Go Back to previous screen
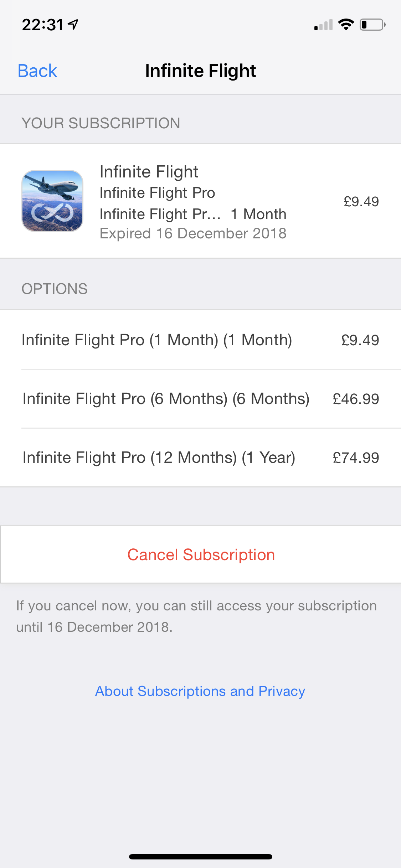Screen dimensions: 401x868 [x=37, y=71]
